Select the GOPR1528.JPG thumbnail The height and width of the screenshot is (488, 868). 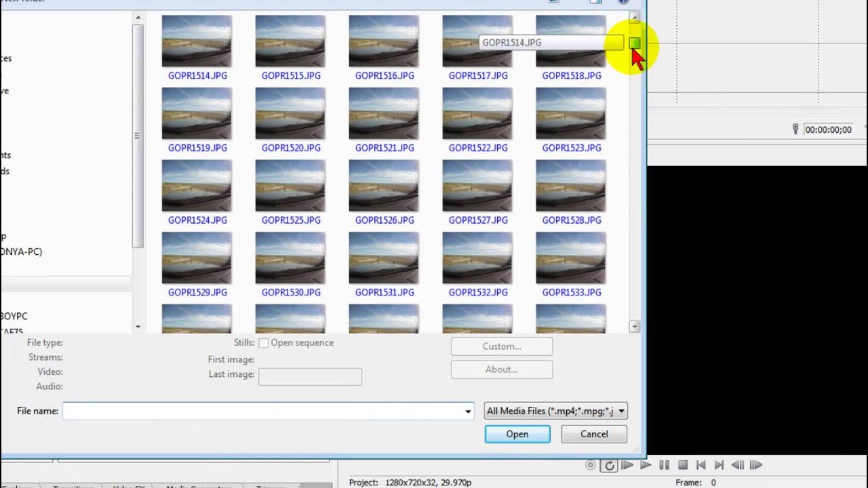click(571, 186)
